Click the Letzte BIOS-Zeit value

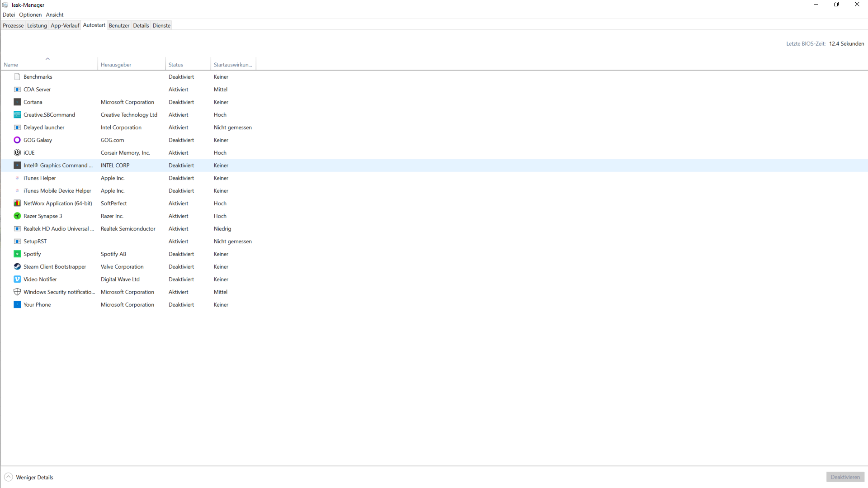tap(846, 44)
